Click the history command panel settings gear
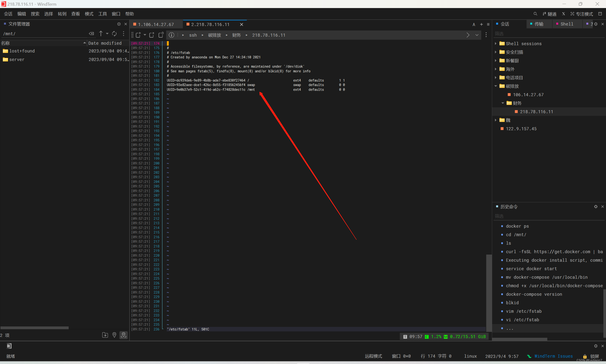The image size is (606, 364). 595,206
